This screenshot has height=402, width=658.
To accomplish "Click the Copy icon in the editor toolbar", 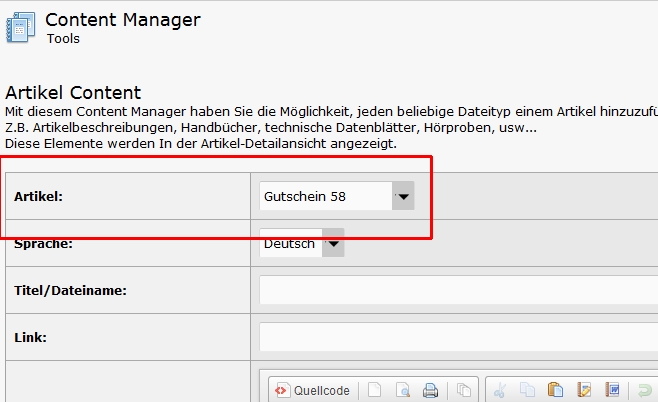I will click(x=528, y=390).
